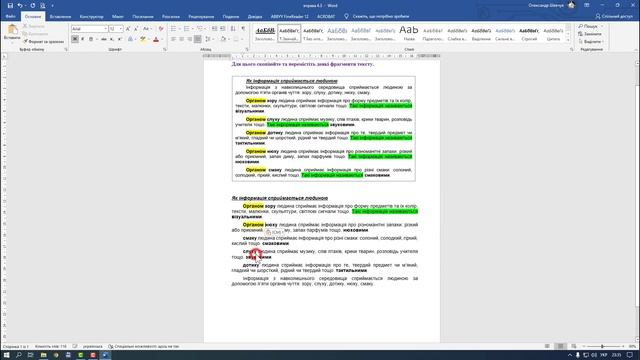Switch to the Вставлення tab
Image resolution: width=640 pixels, height=360 pixels.
pos(60,17)
